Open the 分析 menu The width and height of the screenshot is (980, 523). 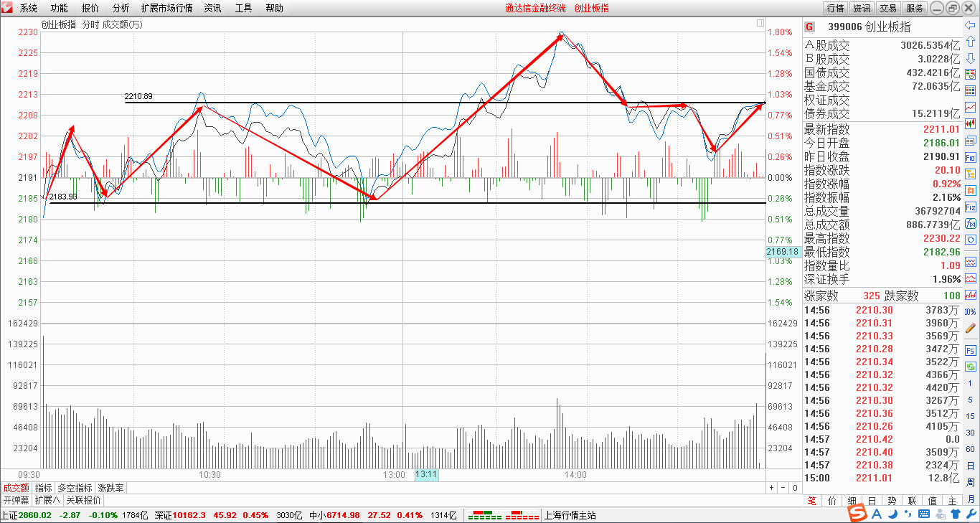pos(121,8)
